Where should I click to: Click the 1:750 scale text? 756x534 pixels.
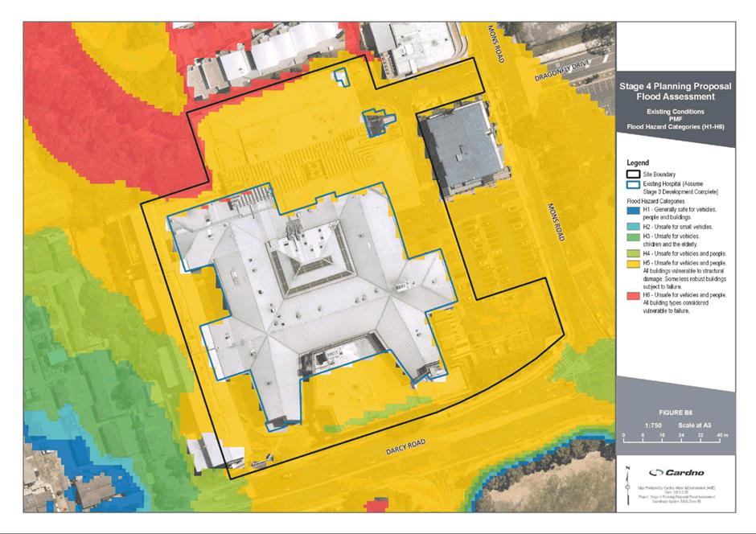(x=652, y=424)
